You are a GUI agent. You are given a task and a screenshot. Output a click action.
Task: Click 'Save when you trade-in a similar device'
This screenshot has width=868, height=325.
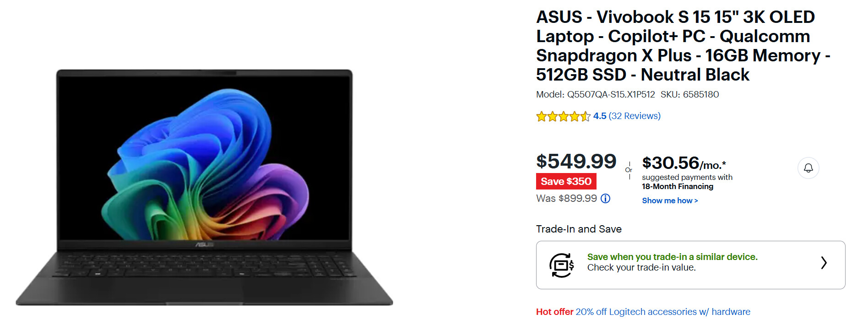pos(672,257)
